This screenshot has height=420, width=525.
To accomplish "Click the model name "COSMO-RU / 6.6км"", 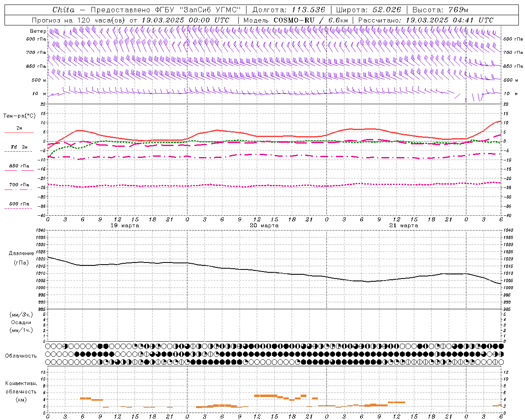I will [x=310, y=20].
